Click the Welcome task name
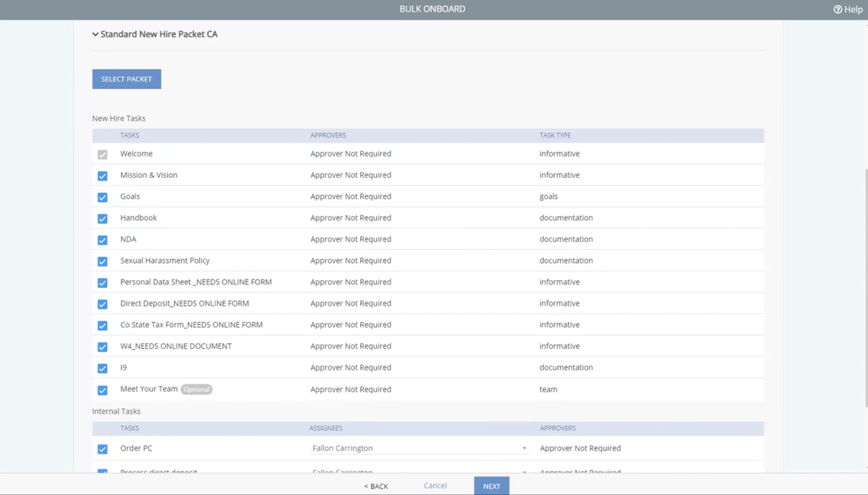The image size is (868, 495). 136,154
